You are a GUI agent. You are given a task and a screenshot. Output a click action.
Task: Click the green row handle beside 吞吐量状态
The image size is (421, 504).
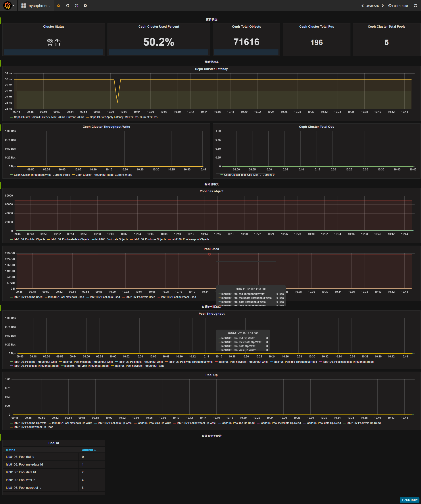pyautogui.click(x=1, y=63)
